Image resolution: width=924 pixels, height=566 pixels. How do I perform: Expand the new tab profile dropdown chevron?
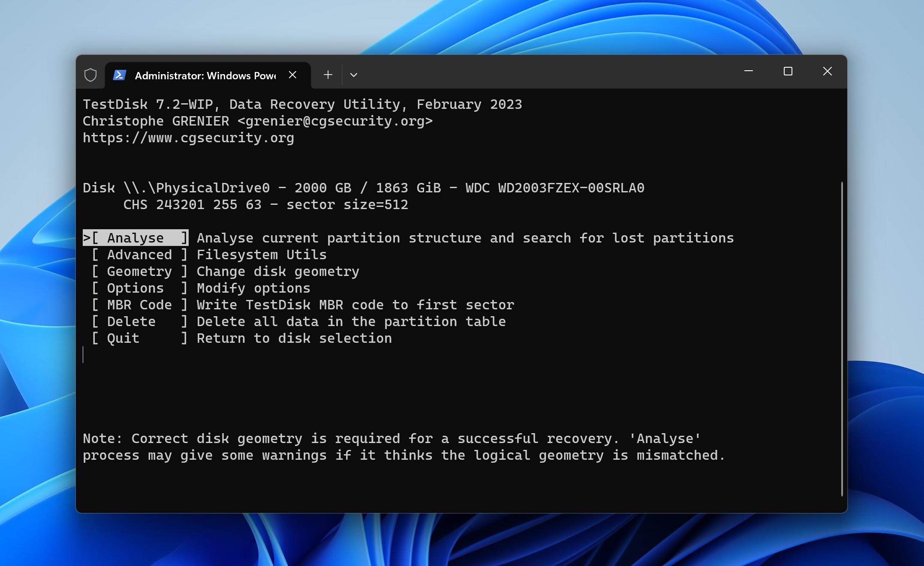coord(353,75)
